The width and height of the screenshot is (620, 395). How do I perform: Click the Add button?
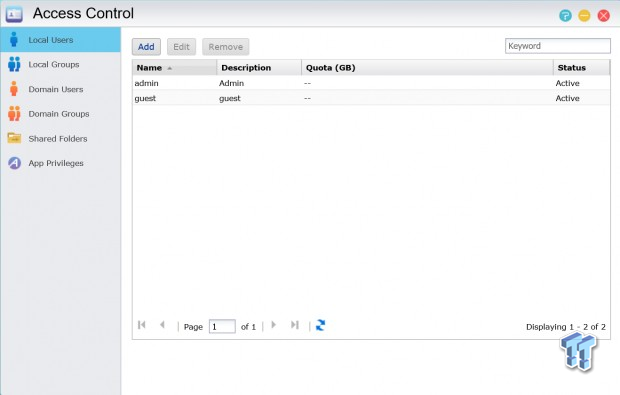(146, 47)
